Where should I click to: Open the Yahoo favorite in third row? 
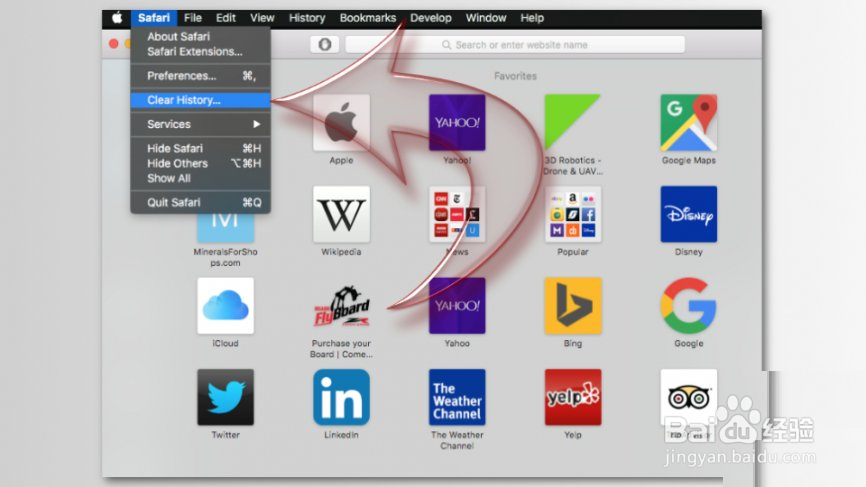(457, 306)
